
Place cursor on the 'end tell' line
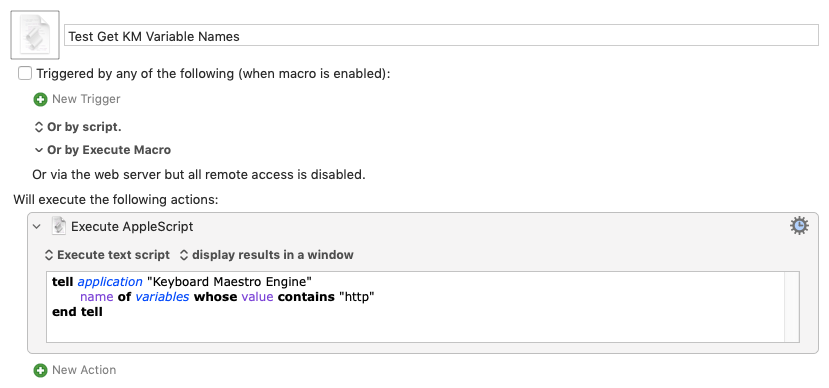pyautogui.click(x=77, y=312)
